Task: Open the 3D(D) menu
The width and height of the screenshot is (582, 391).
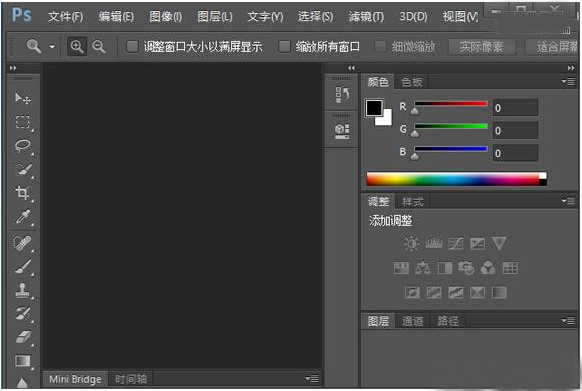Action: pyautogui.click(x=413, y=17)
